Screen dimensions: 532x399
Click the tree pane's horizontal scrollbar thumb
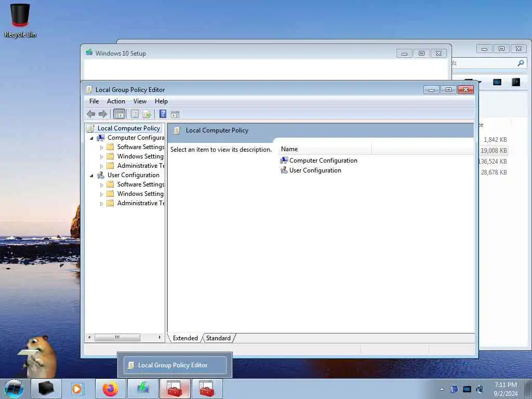[x=117, y=337]
